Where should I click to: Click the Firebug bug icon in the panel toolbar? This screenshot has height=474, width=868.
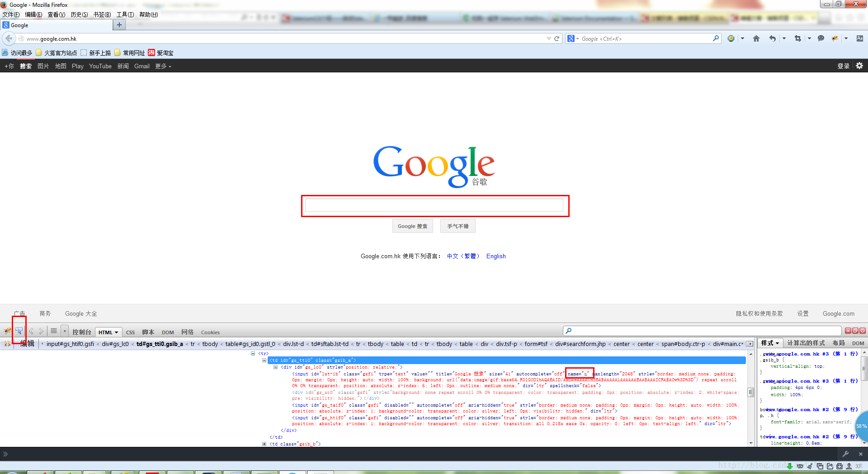pyautogui.click(x=8, y=332)
